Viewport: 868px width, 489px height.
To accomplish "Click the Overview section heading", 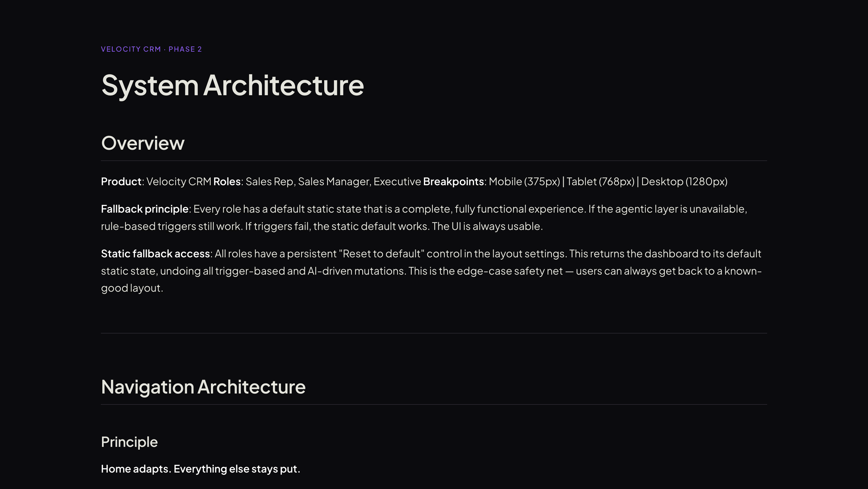I will point(143,143).
